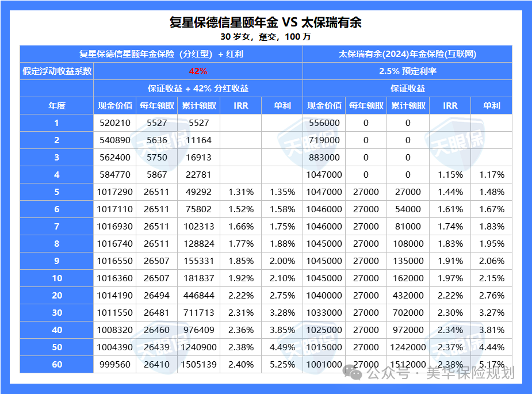532x394 pixels.
Task: Click the 复星保德信星颐年金保险（分红型）+ 红利 header
Action: click(x=161, y=55)
